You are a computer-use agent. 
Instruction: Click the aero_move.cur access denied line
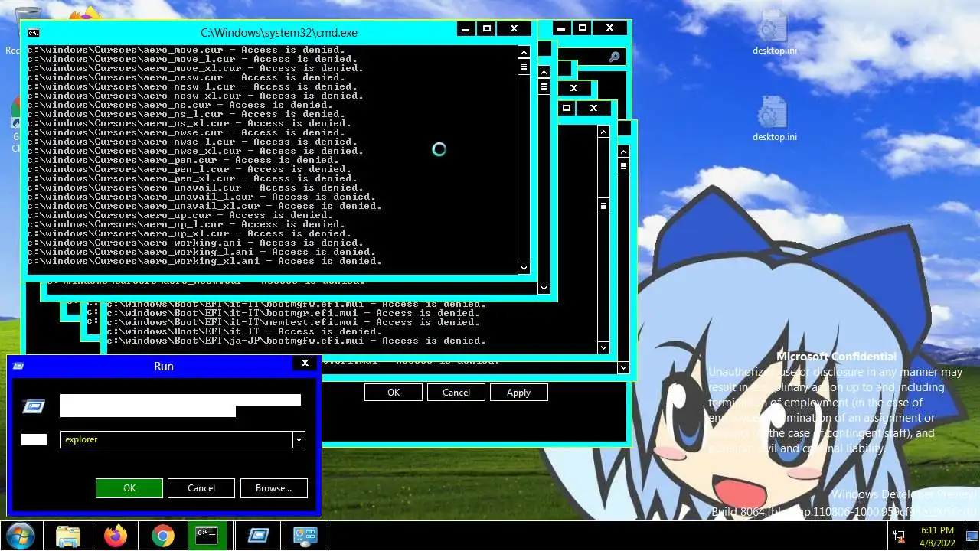[186, 50]
